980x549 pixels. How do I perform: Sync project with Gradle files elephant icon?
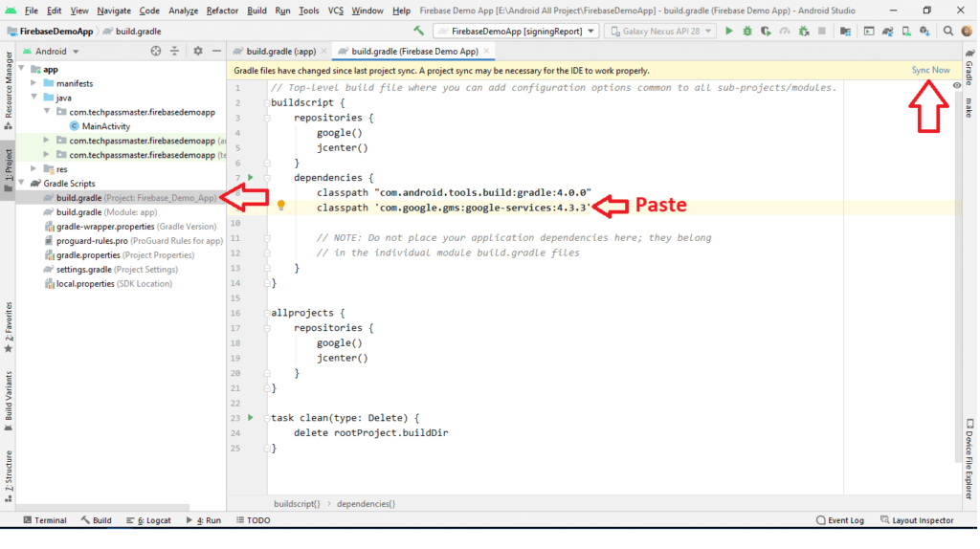[x=887, y=31]
